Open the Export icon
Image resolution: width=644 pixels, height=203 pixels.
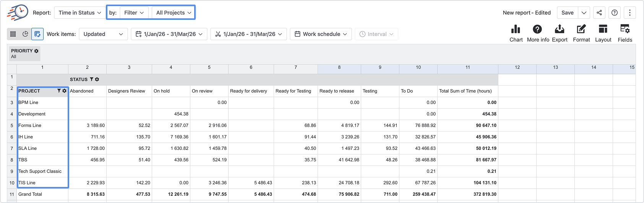point(560,29)
